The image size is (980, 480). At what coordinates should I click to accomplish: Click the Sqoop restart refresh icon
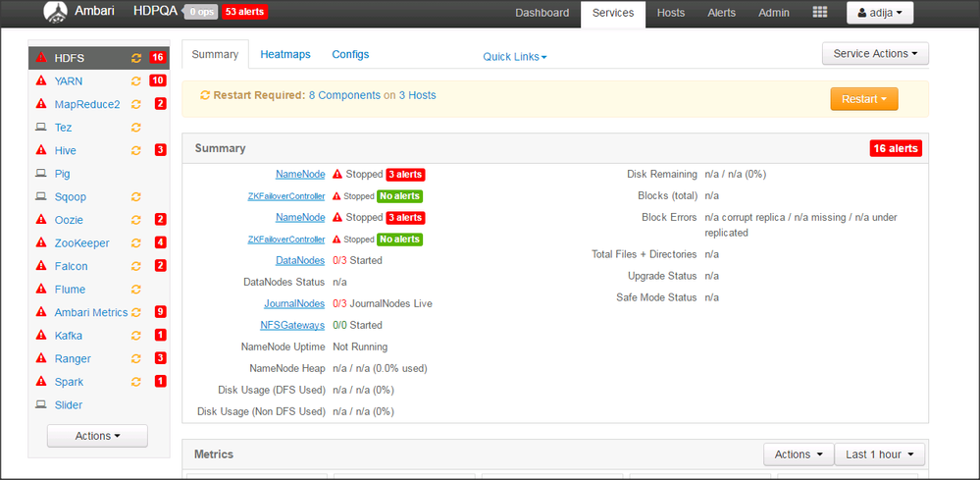click(x=135, y=197)
